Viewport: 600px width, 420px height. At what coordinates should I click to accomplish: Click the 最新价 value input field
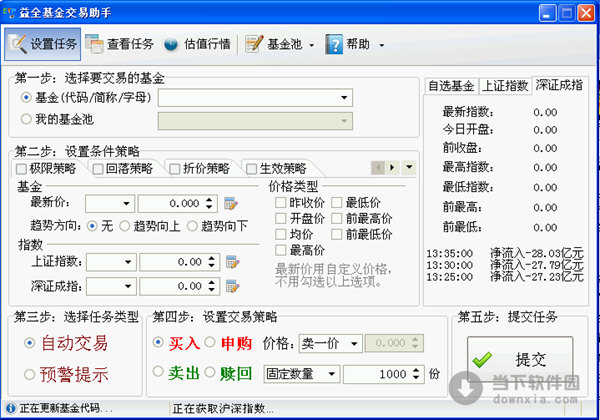170,203
